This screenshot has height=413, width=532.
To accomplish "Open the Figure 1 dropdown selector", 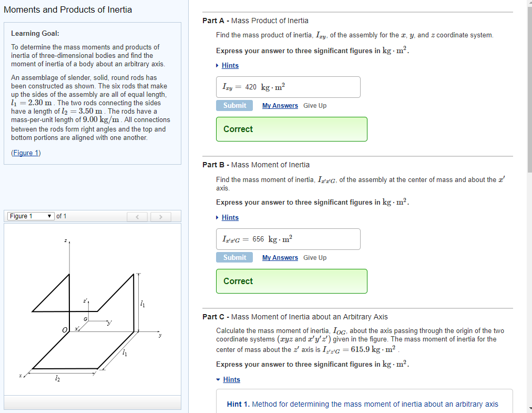I will pyautogui.click(x=30, y=216).
